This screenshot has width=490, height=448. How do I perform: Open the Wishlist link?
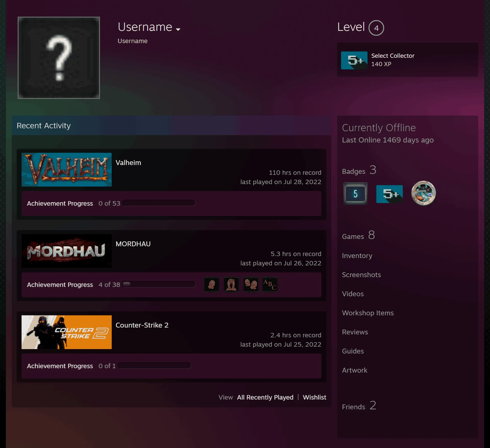[314, 397]
